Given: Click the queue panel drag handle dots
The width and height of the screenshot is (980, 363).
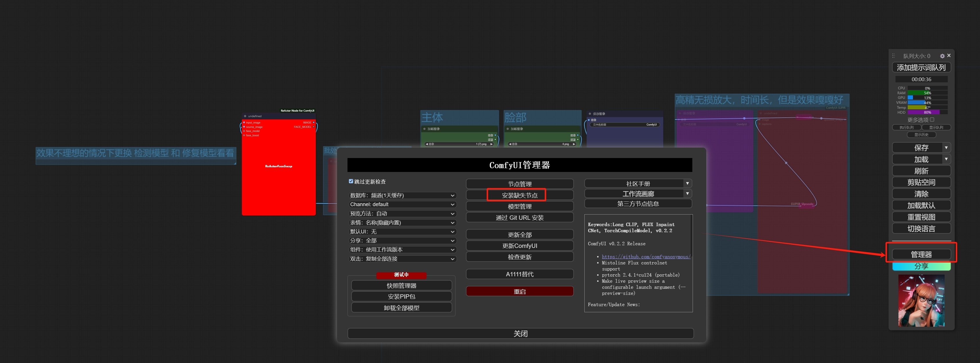Looking at the screenshot, I should click(x=894, y=56).
